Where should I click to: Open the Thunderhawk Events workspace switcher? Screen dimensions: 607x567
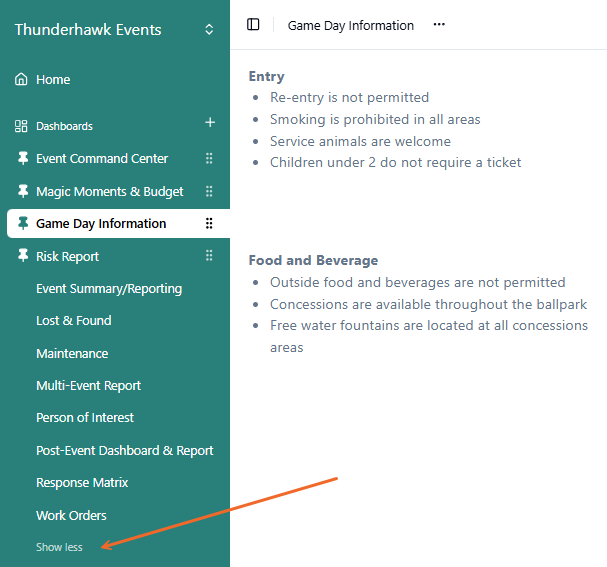[x=209, y=30]
